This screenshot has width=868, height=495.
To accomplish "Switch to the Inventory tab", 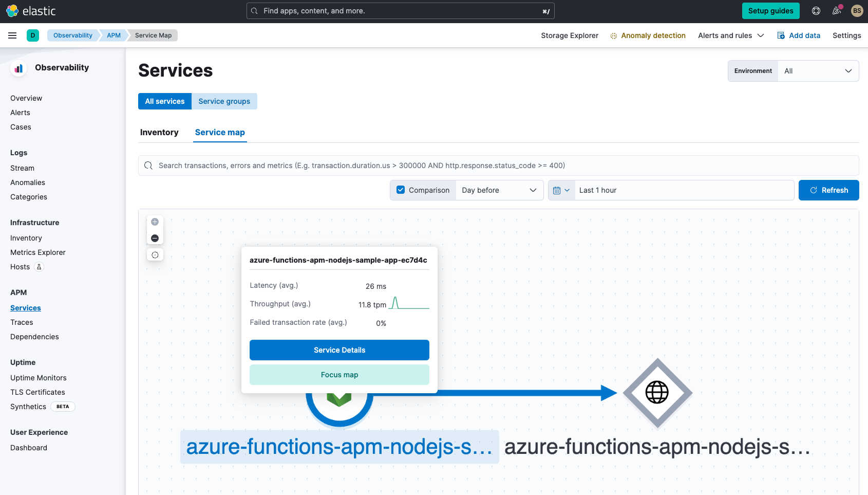I will coord(159,133).
